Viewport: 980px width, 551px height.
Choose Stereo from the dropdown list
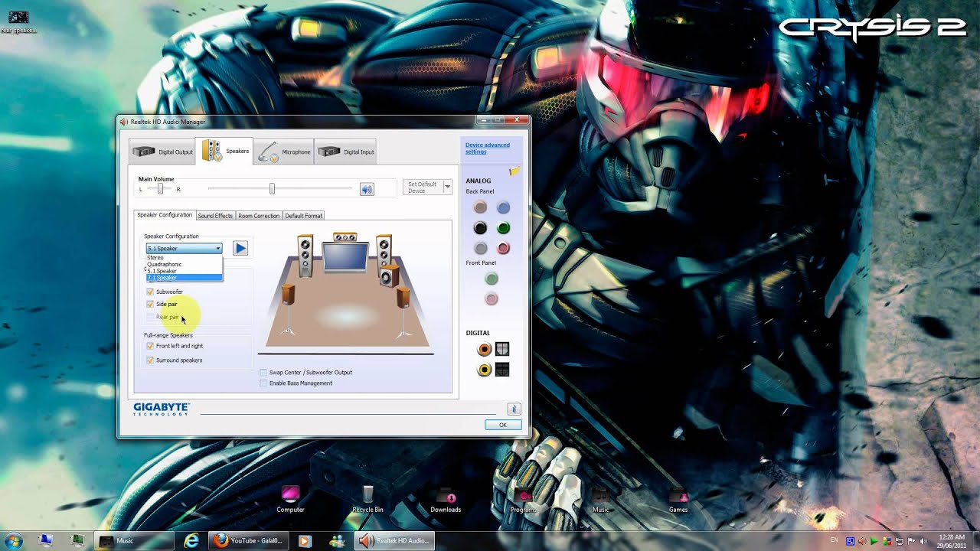(x=184, y=258)
